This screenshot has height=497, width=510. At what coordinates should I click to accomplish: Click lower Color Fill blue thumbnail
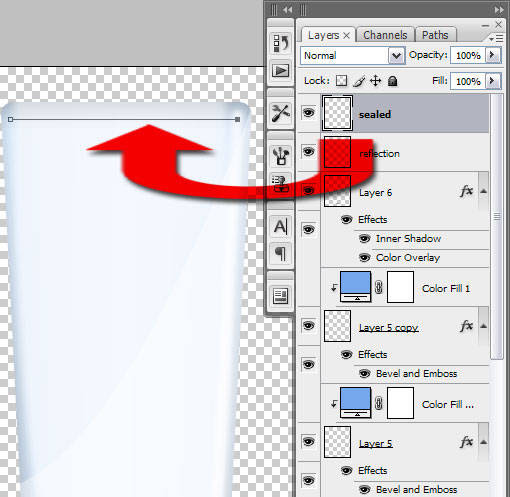[x=355, y=403]
